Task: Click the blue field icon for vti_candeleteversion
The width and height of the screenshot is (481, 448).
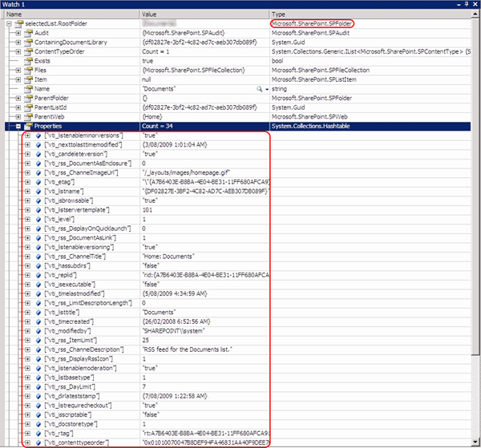Action: click(x=38, y=154)
